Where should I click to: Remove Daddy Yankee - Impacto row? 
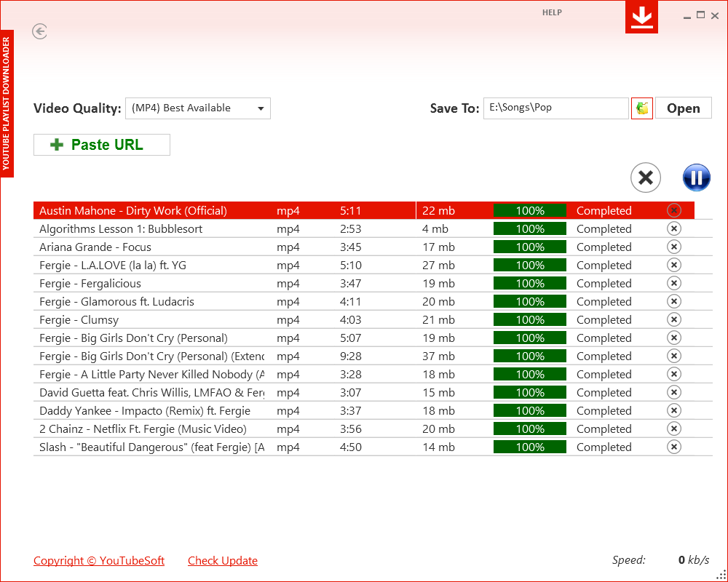pyautogui.click(x=673, y=410)
